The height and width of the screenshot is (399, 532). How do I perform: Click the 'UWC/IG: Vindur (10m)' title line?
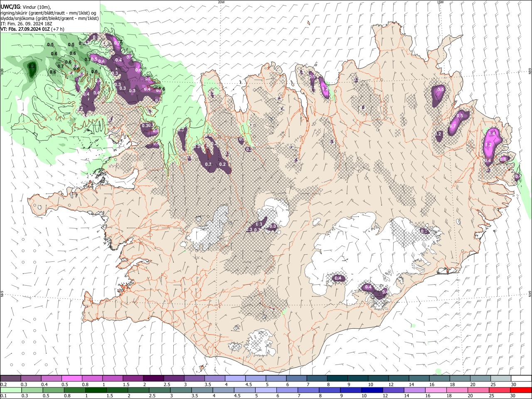[x=26, y=7]
